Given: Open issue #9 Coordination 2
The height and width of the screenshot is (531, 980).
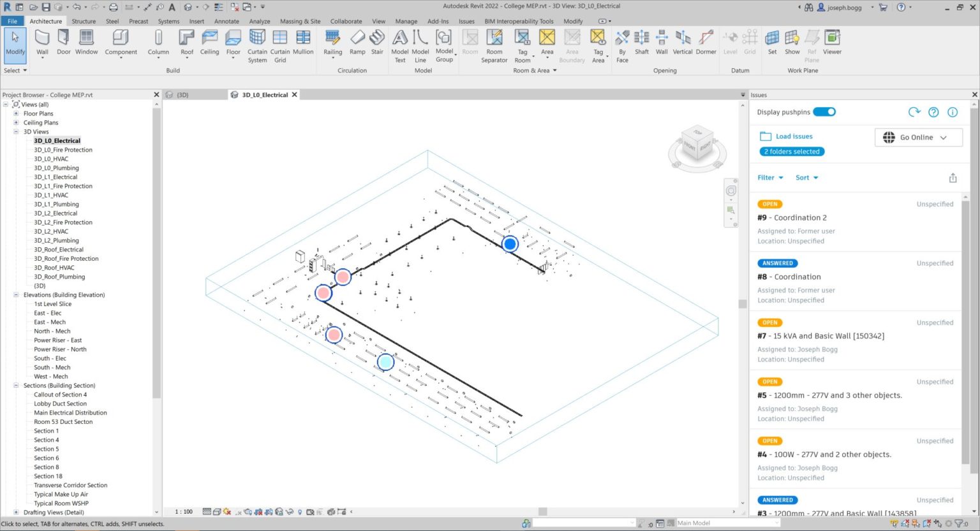Looking at the screenshot, I should pos(792,217).
